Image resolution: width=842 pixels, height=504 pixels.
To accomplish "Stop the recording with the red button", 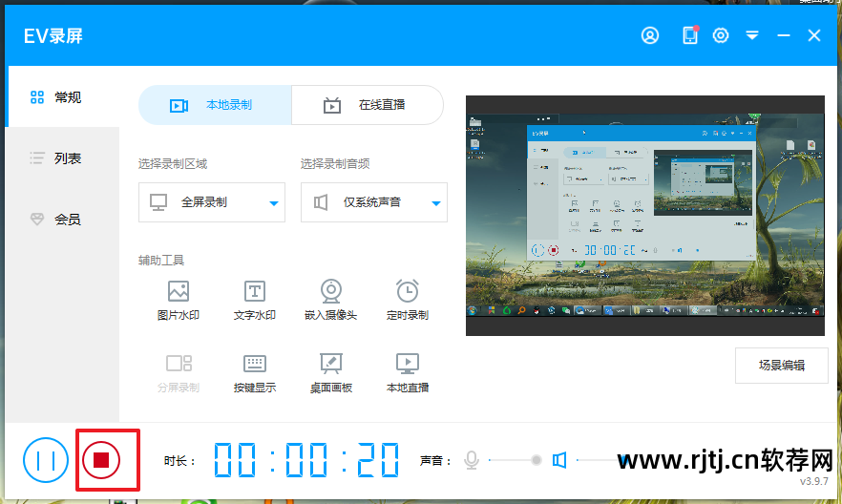I will (x=101, y=460).
